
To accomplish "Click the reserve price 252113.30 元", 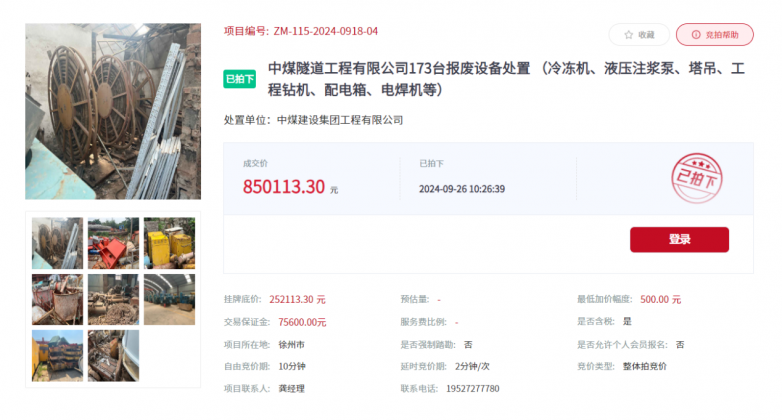I will [x=297, y=299].
